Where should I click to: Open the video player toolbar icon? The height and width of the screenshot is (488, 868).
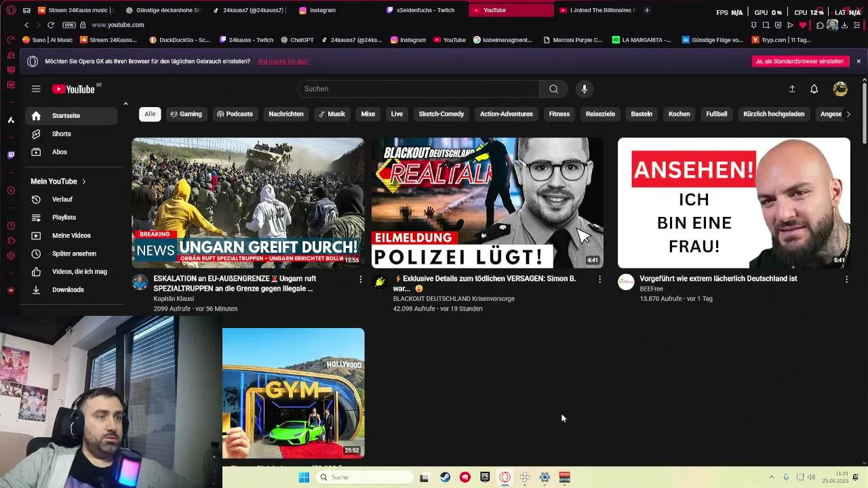pos(790,25)
